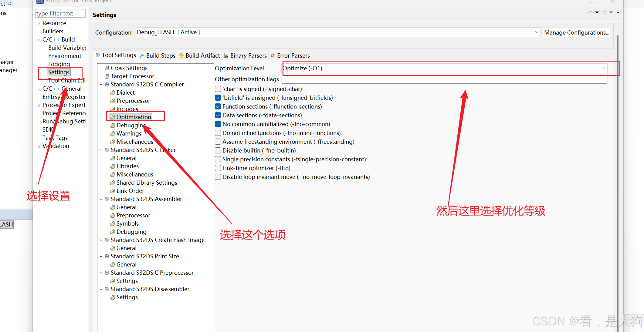Click the vertical scrollbar on the right
Image resolution: width=644 pixels, height=332 pixels.
(x=618, y=182)
